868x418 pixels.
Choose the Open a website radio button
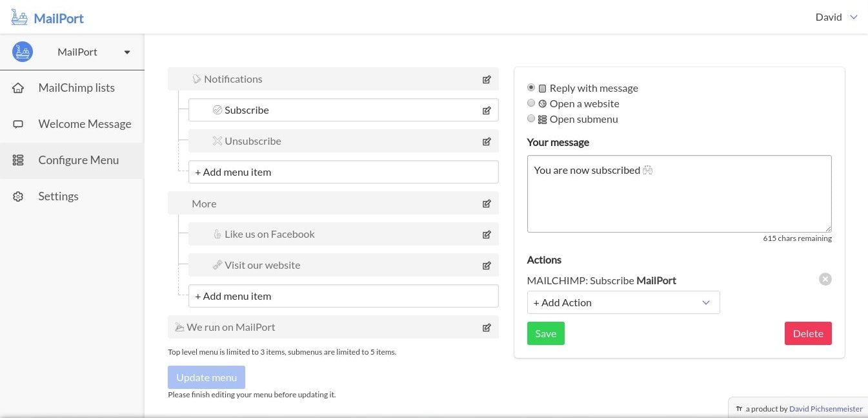click(531, 103)
